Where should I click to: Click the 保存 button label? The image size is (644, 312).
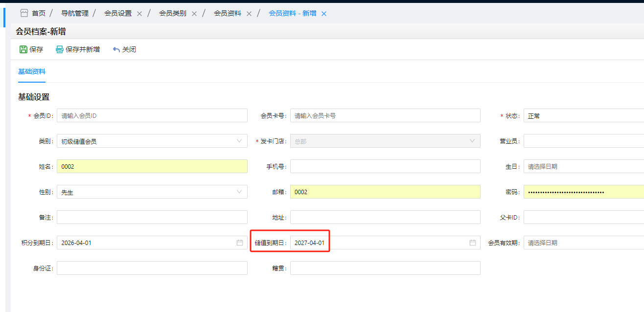(36, 49)
